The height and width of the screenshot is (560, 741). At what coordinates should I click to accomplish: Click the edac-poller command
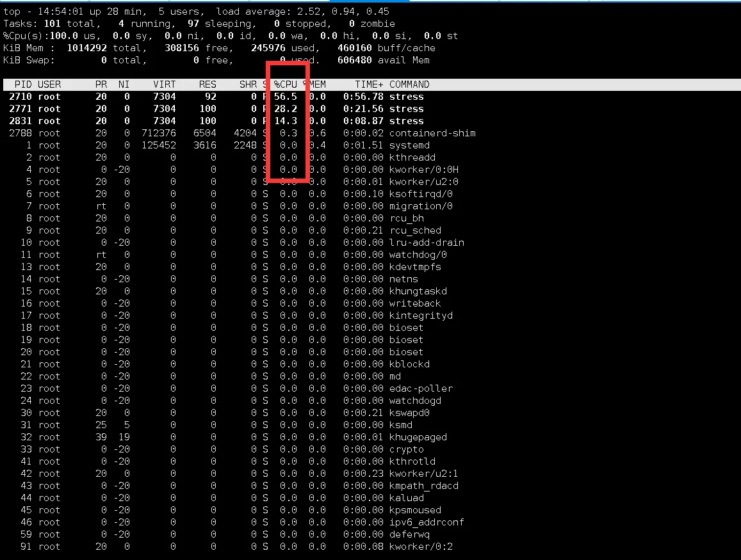tap(421, 388)
